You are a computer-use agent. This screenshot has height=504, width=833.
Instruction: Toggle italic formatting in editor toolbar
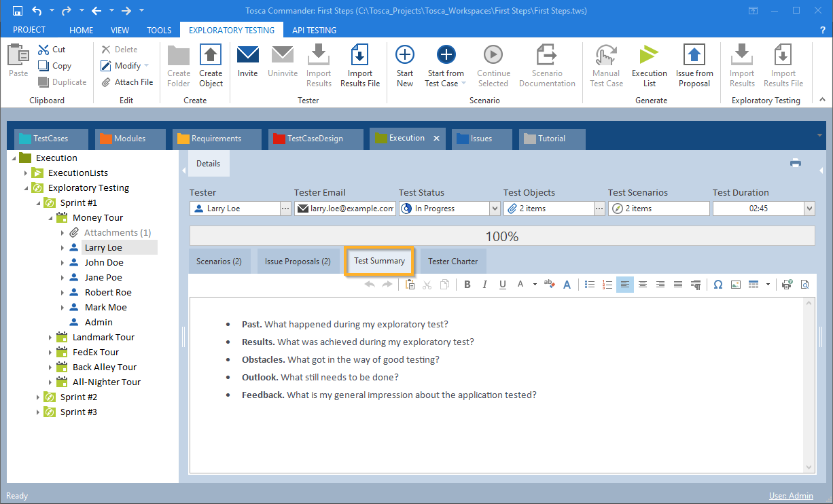pos(485,285)
